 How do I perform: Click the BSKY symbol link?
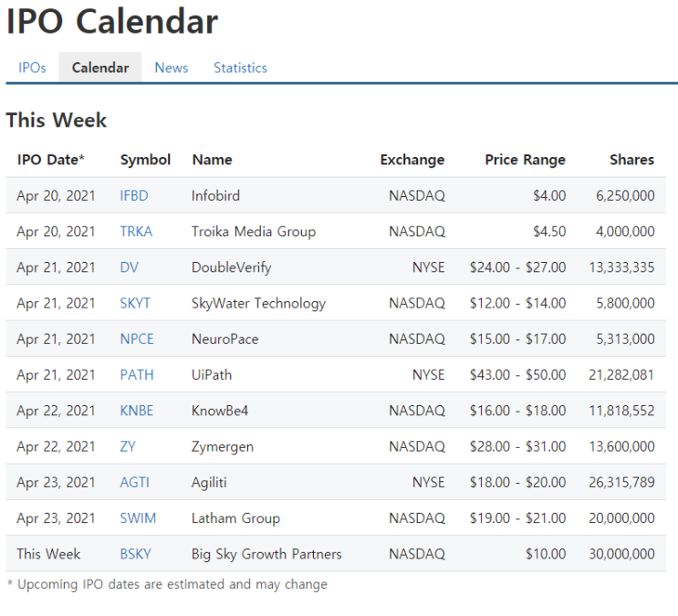point(135,554)
